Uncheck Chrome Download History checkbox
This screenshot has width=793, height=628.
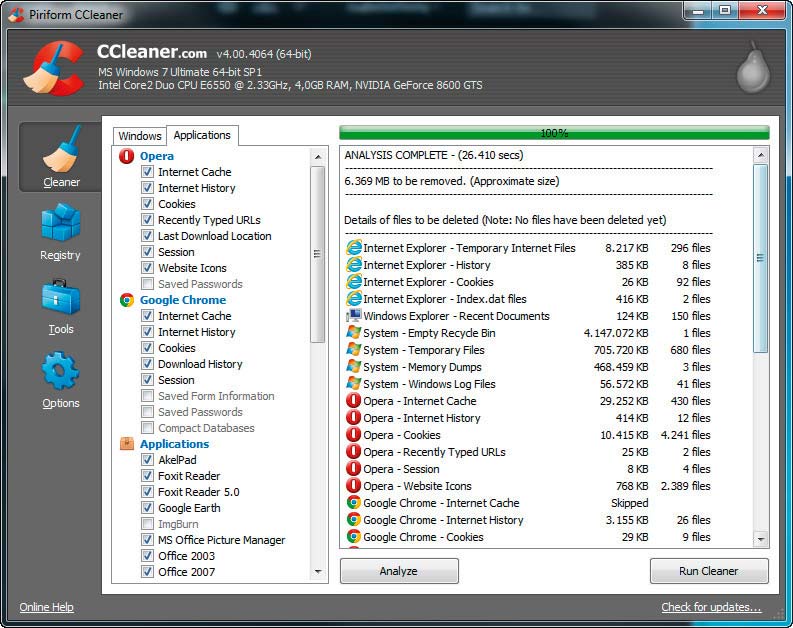point(147,364)
